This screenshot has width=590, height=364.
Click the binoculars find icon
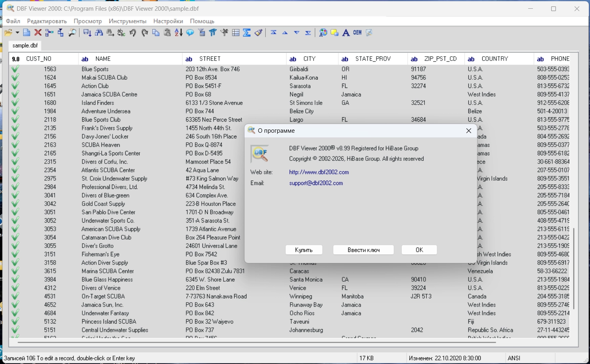tap(99, 33)
